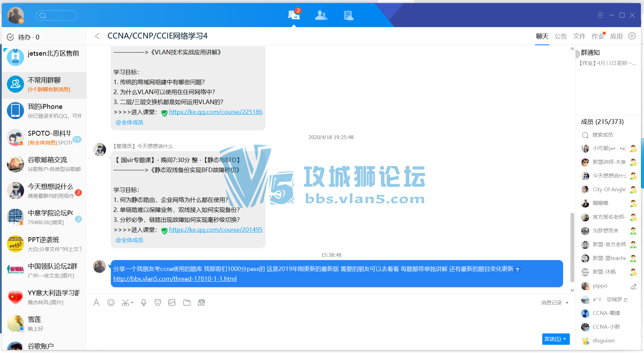This screenshot has height=353, width=644.
Task: Open the bbs.vlan5.com thread link
Action: pos(175,279)
